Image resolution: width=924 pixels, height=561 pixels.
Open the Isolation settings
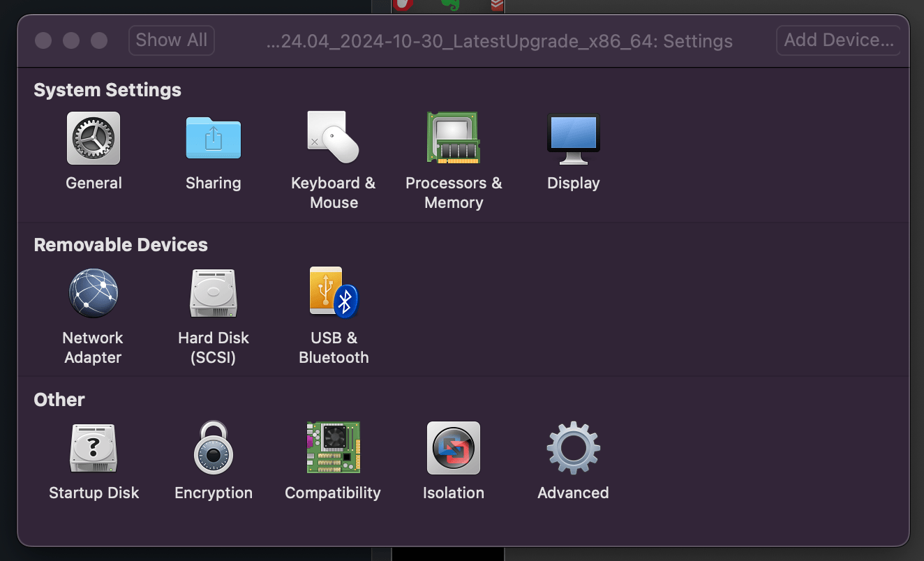[x=453, y=448]
